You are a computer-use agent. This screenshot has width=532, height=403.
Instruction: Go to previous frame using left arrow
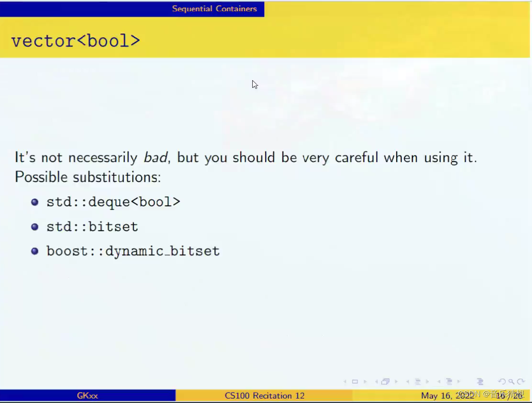(376, 382)
